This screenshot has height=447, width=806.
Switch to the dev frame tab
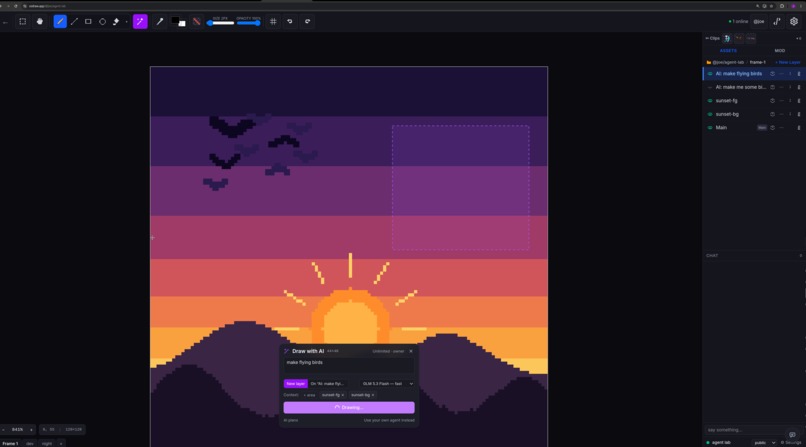point(30,443)
